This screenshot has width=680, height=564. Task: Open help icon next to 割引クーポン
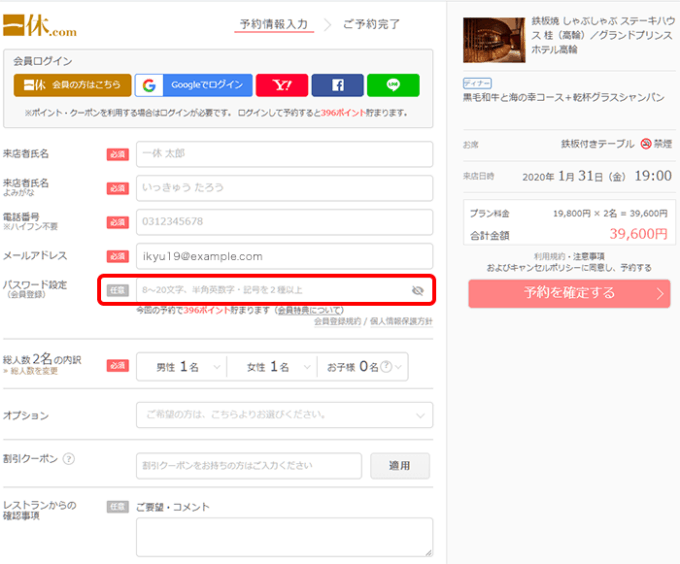(x=69, y=459)
